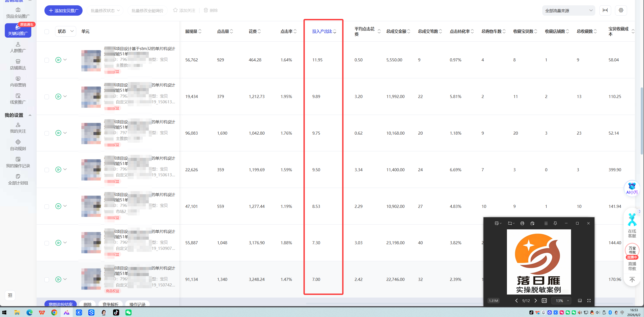
Task: Open Google Chrome from the taskbar
Action: (54, 312)
